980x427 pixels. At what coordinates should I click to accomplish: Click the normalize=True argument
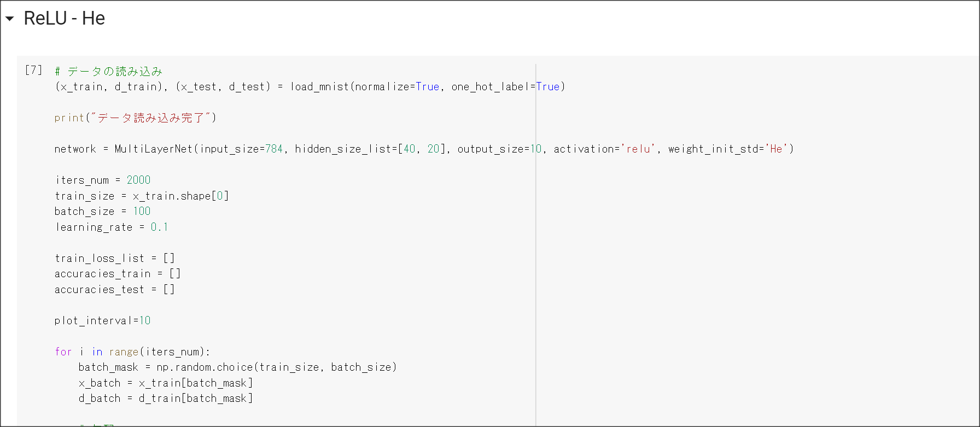(397, 86)
